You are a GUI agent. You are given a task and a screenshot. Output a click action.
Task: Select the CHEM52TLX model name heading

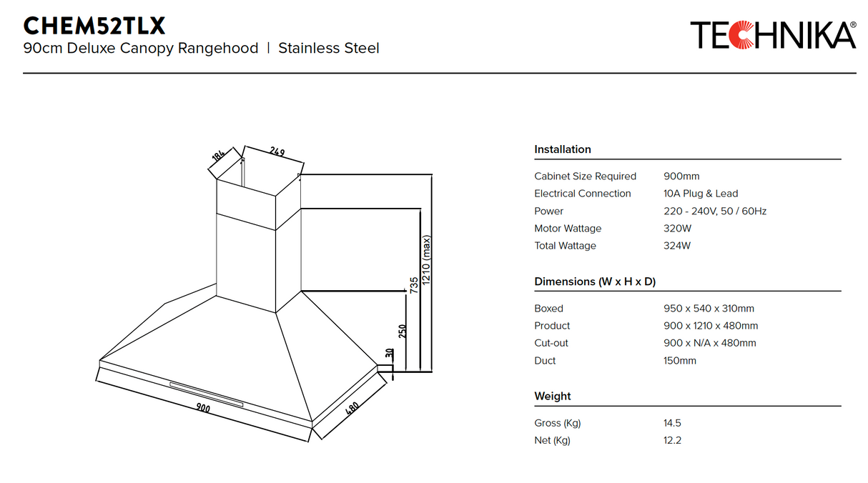click(94, 26)
